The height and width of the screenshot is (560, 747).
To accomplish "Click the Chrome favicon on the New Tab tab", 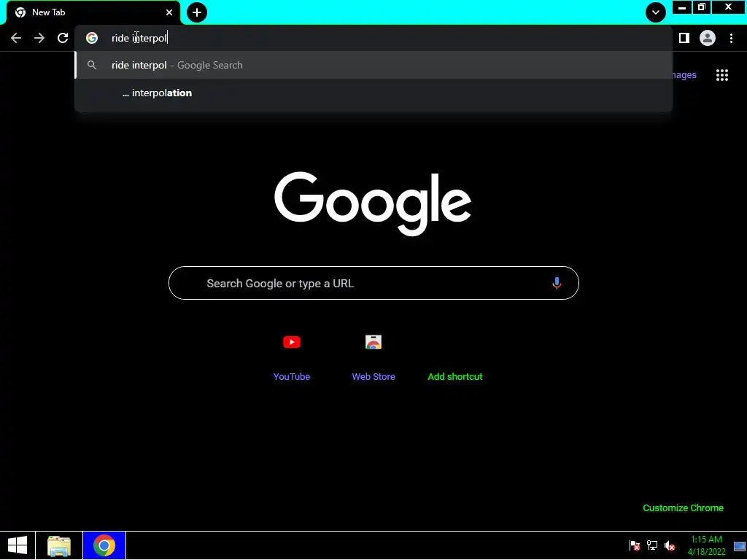I will [x=20, y=12].
